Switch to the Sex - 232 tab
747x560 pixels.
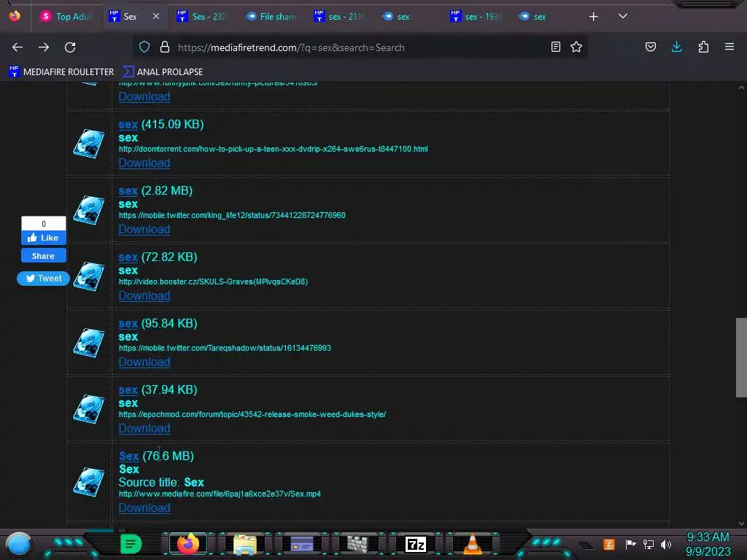coord(203,17)
